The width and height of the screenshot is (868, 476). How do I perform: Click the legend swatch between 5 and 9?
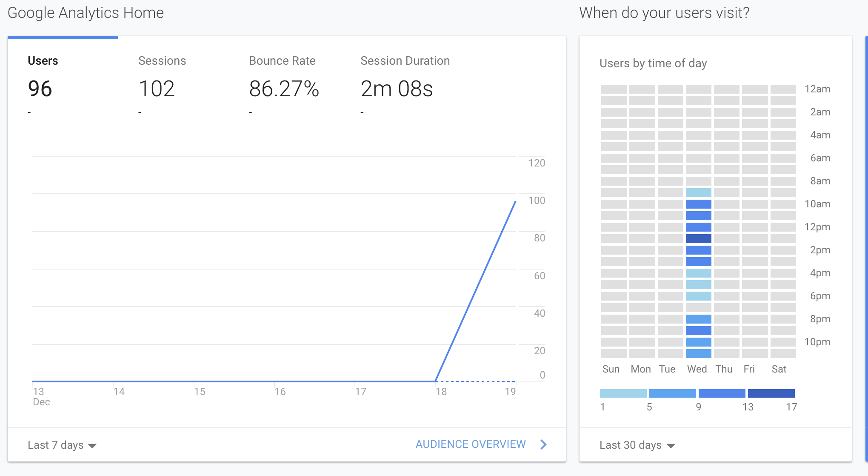[673, 393]
